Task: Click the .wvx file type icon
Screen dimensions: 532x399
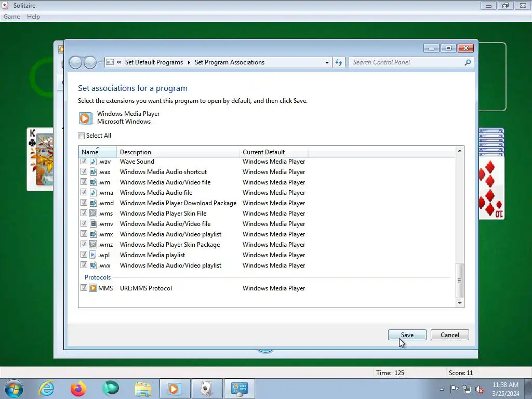Action: click(x=93, y=265)
